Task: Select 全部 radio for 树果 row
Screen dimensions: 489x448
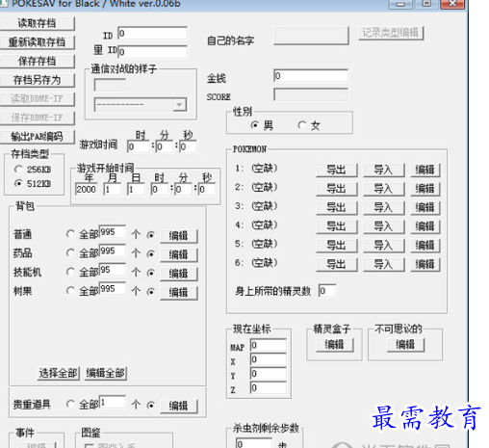Action: [x=70, y=291]
